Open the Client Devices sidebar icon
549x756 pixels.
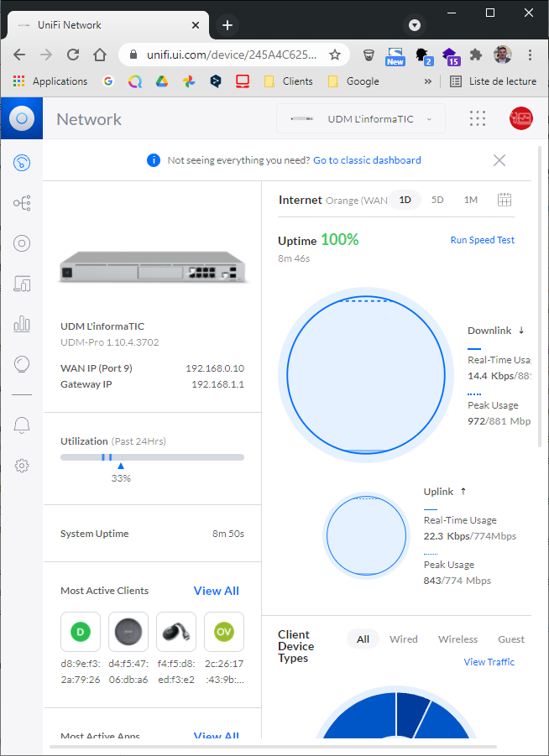[22, 284]
